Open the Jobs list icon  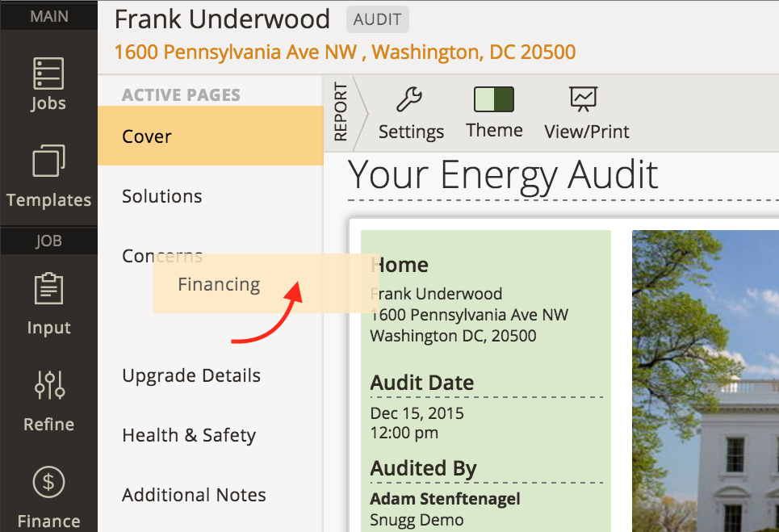tap(48, 73)
